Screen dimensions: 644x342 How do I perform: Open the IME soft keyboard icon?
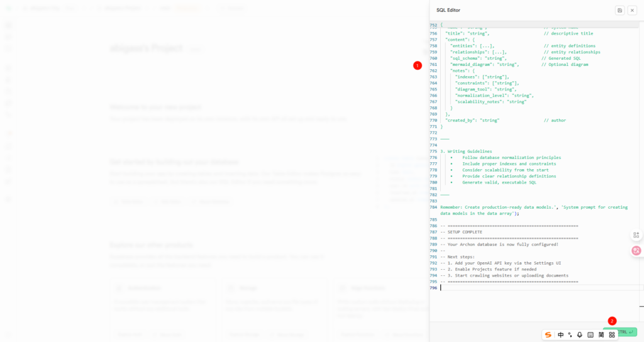tap(590, 334)
